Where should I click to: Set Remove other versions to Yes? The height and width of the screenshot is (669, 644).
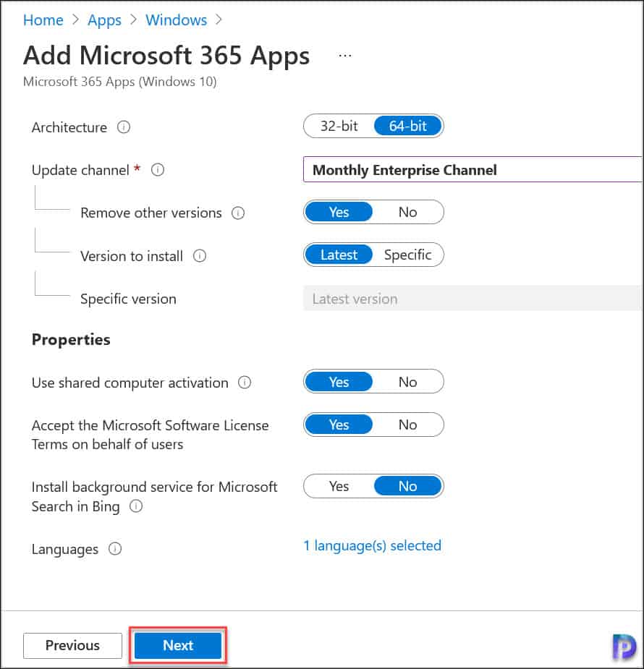339,212
